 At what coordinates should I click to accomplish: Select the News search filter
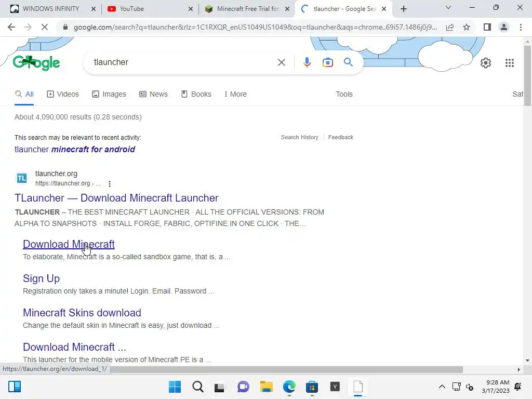click(x=153, y=94)
